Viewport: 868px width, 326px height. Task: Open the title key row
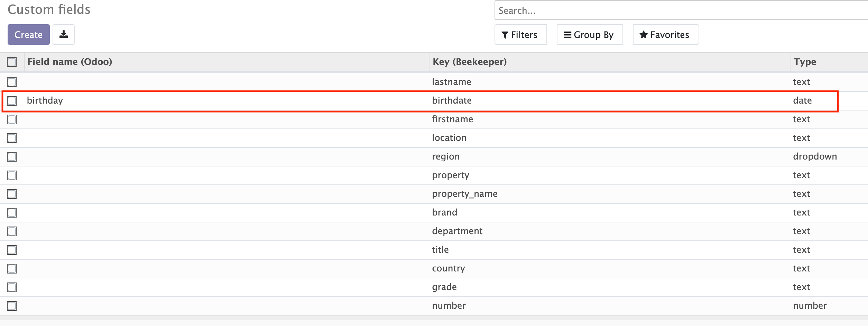click(440, 250)
